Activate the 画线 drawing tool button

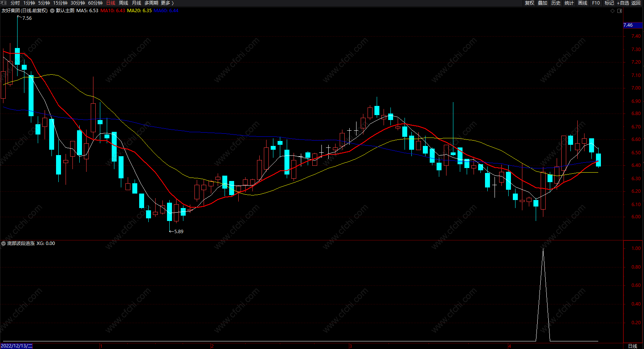(x=583, y=3)
